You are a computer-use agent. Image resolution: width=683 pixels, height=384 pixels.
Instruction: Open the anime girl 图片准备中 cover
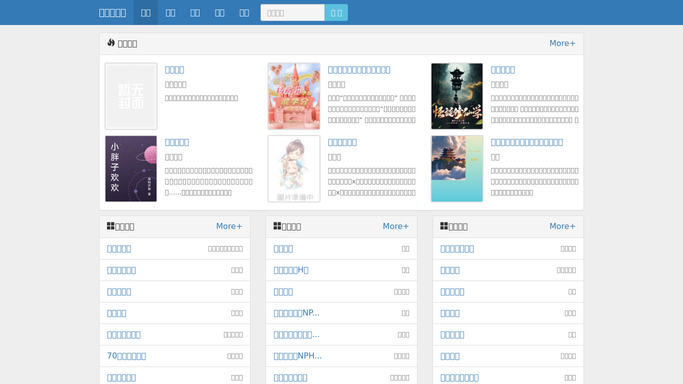pos(294,168)
